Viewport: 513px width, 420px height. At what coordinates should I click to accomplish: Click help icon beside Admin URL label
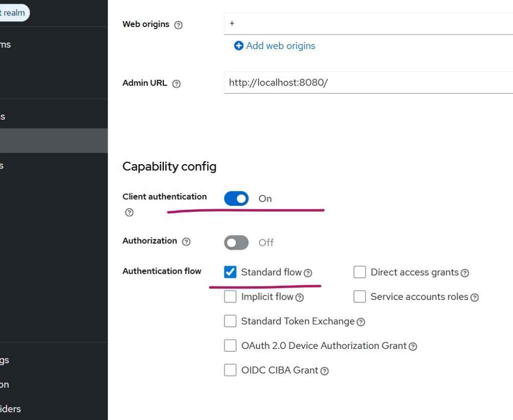click(176, 84)
